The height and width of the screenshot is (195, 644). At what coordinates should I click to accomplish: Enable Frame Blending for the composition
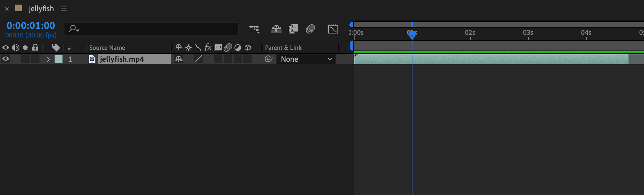[293, 29]
